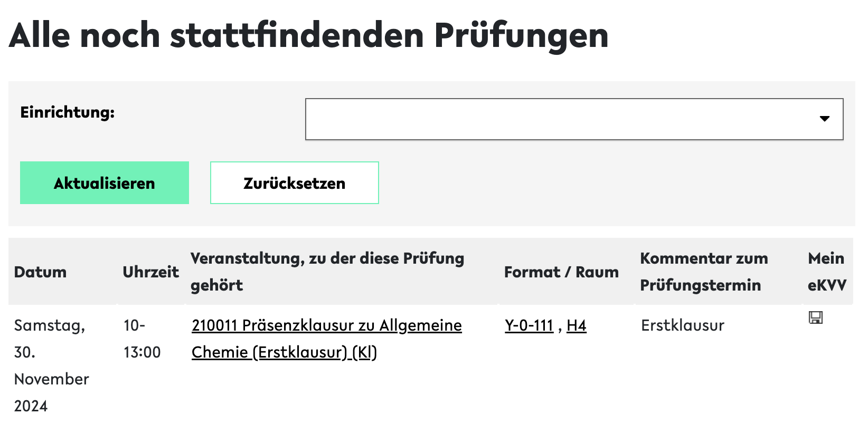Click the page heading Alle noch stattfindenden Prüfungen
The width and height of the screenshot is (868, 424).
(308, 35)
